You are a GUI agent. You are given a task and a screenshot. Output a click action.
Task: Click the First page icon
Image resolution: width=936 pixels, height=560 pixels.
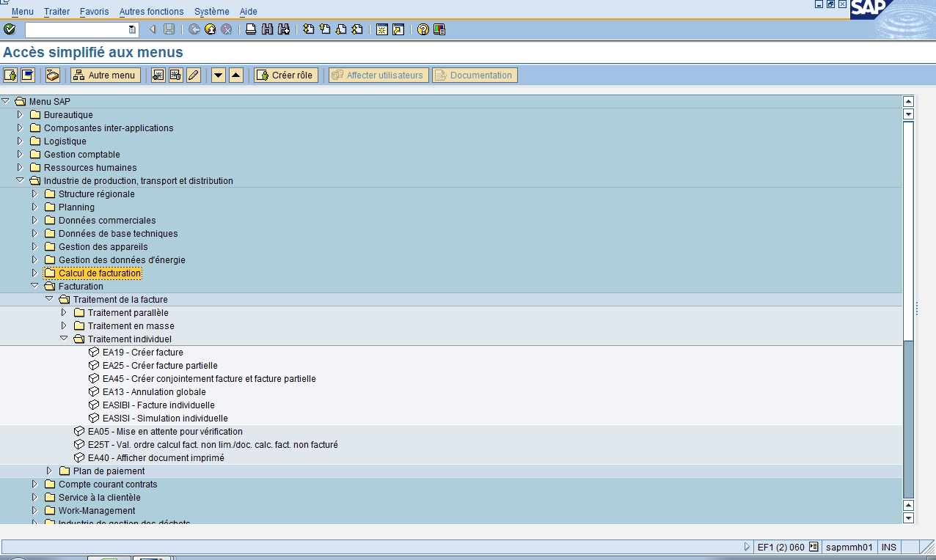click(309, 29)
